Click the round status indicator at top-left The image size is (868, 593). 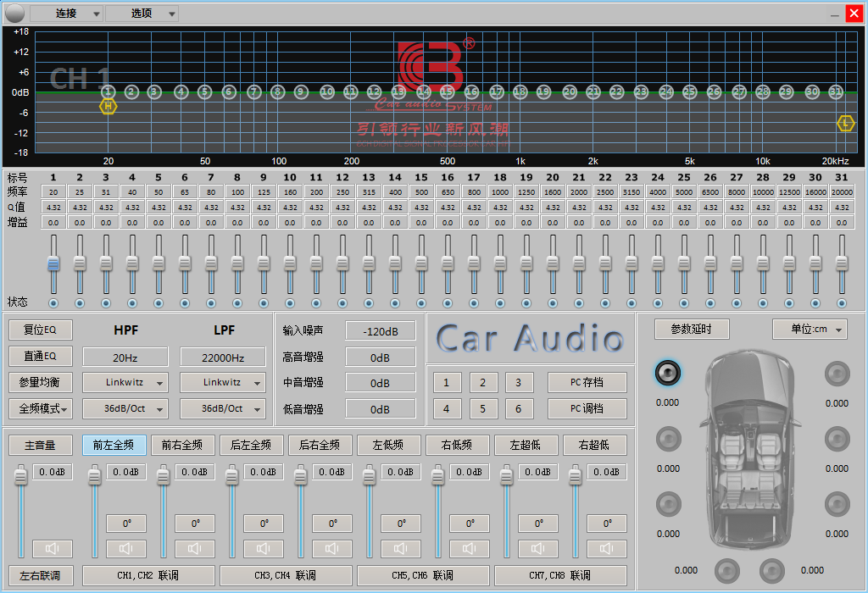click(14, 13)
